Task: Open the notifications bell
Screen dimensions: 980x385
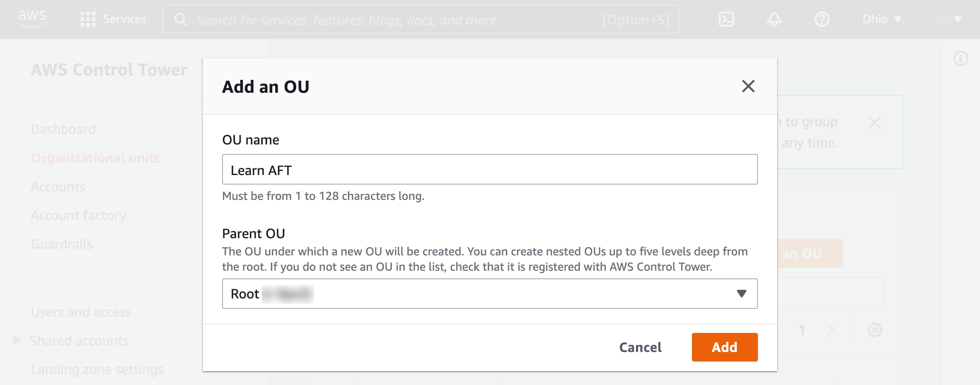Action: (774, 19)
